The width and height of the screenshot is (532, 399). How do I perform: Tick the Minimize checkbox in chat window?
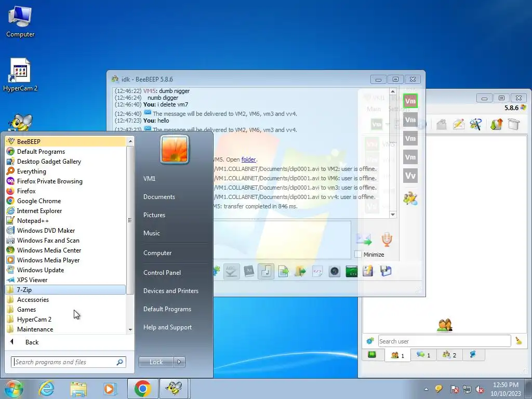[x=357, y=255]
